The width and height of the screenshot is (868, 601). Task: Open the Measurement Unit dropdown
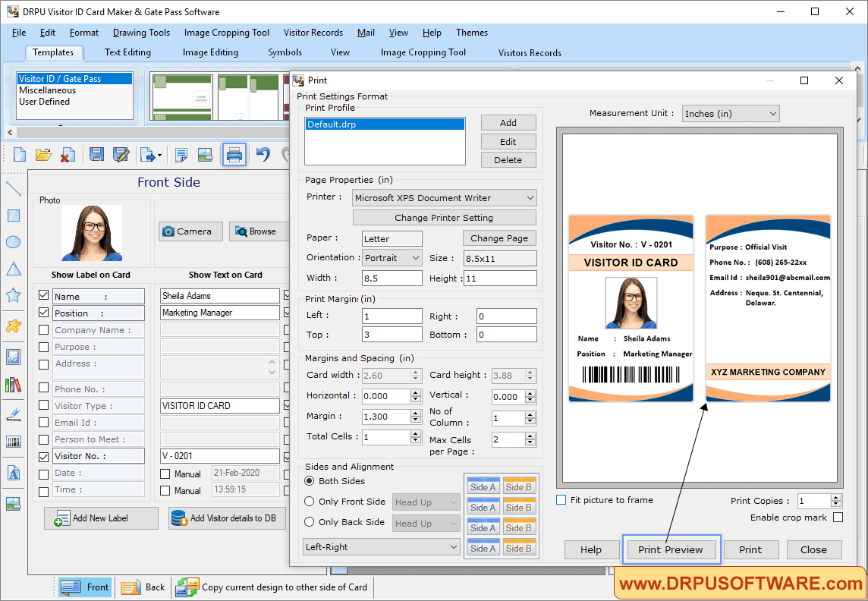[x=772, y=113]
